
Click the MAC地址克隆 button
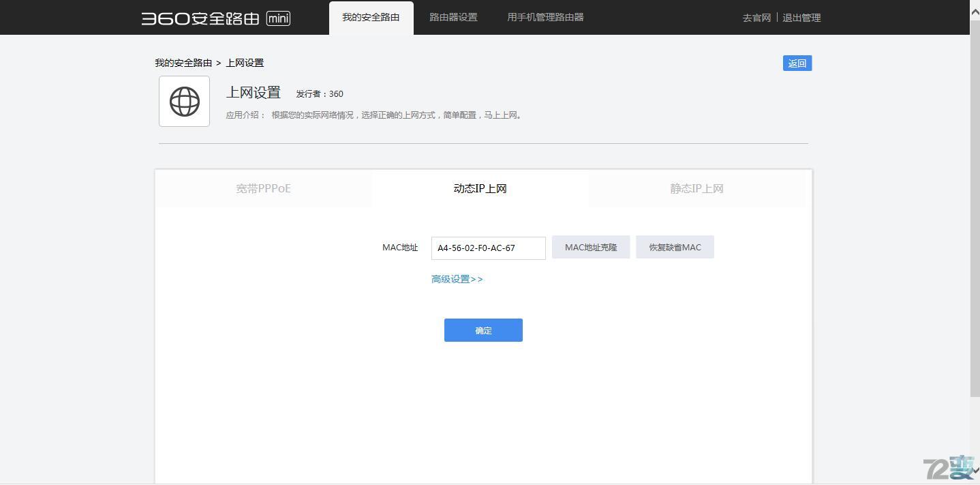coord(590,247)
